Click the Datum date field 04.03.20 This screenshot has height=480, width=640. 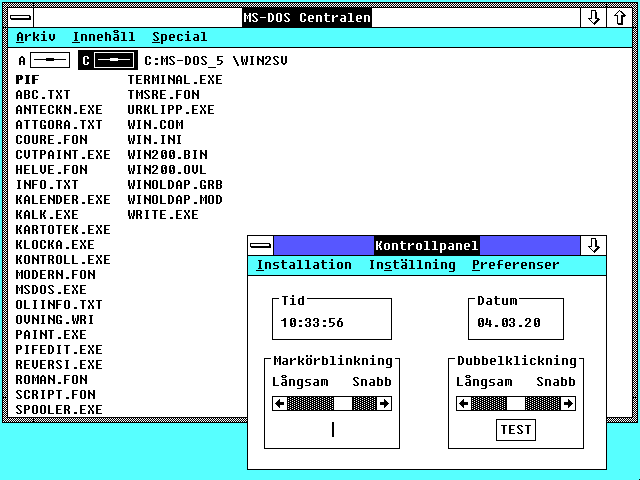[x=509, y=323]
